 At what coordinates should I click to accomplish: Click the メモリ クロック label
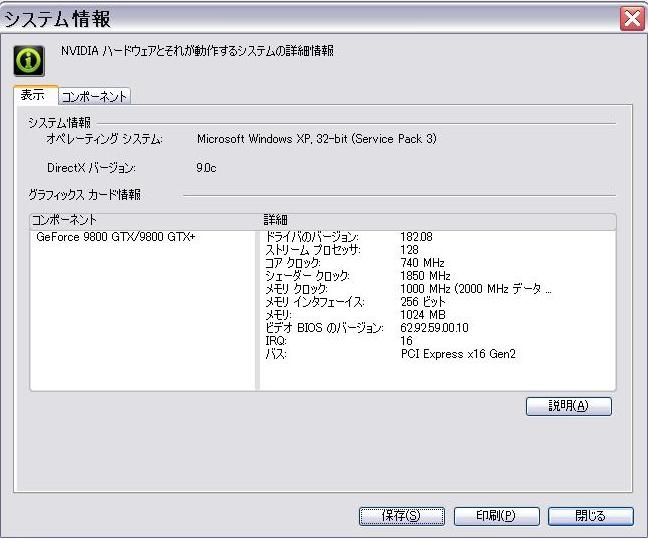(296, 289)
